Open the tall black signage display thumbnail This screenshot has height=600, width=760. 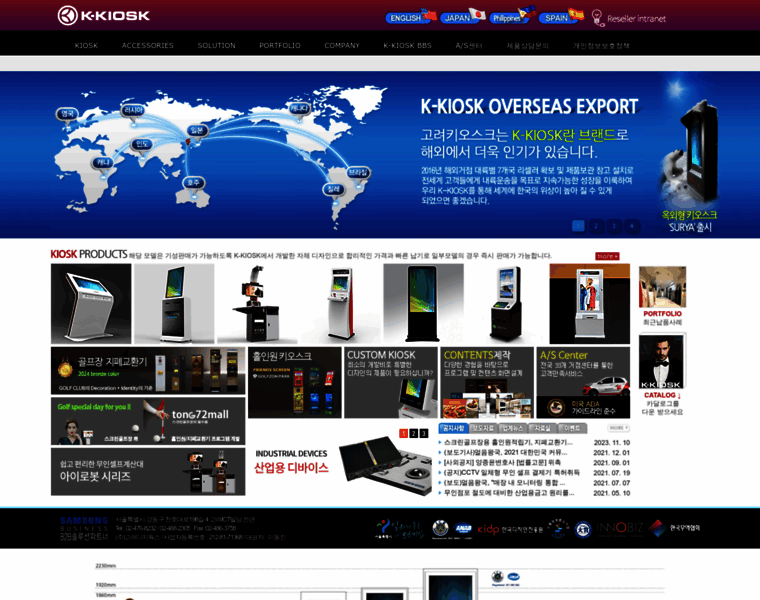point(424,304)
